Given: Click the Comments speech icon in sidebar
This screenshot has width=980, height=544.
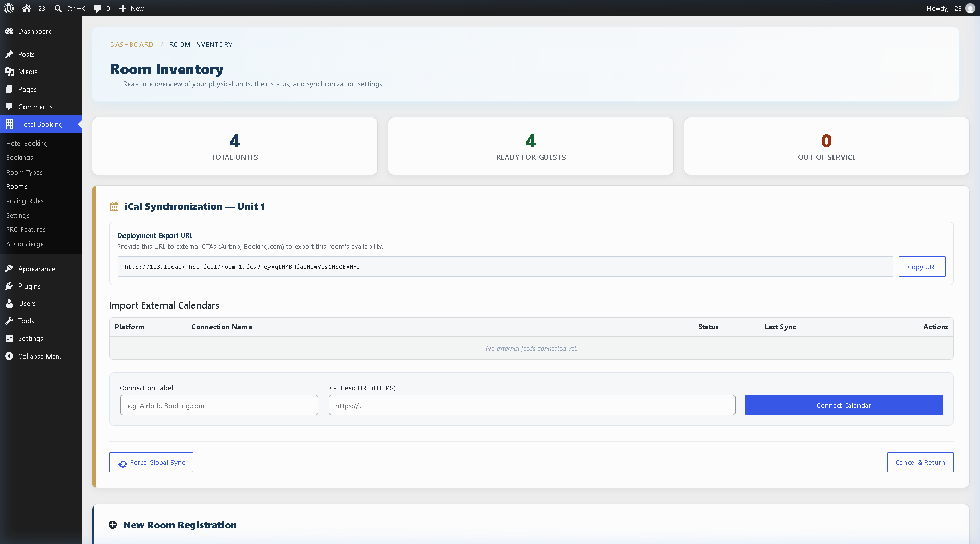Looking at the screenshot, I should pyautogui.click(x=9, y=107).
